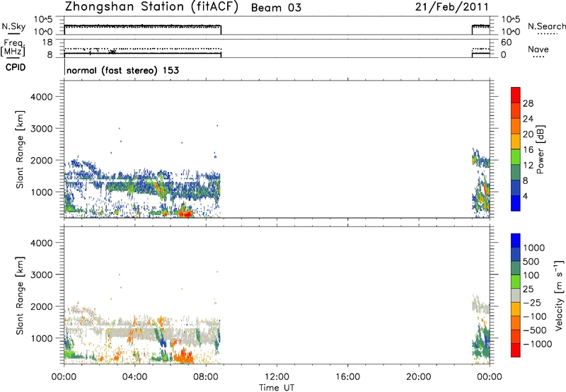Click the orange negative-velocity patch near 07:00
The image size is (566, 392).
(183, 357)
